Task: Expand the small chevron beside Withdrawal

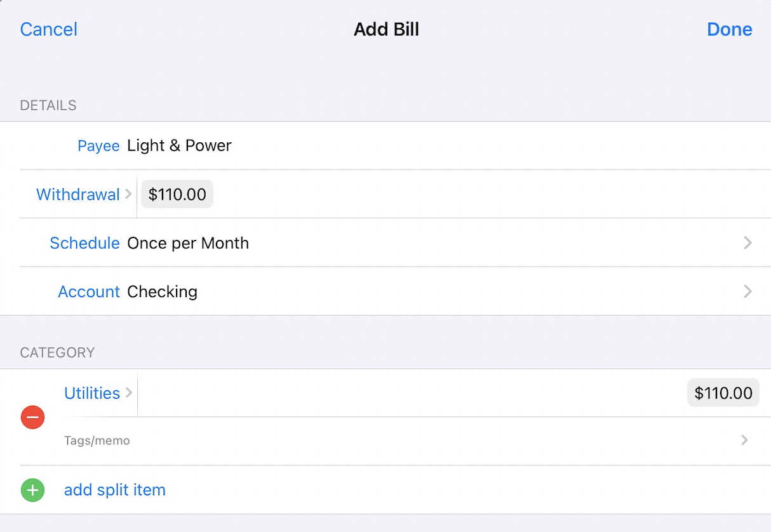Action: tap(129, 194)
